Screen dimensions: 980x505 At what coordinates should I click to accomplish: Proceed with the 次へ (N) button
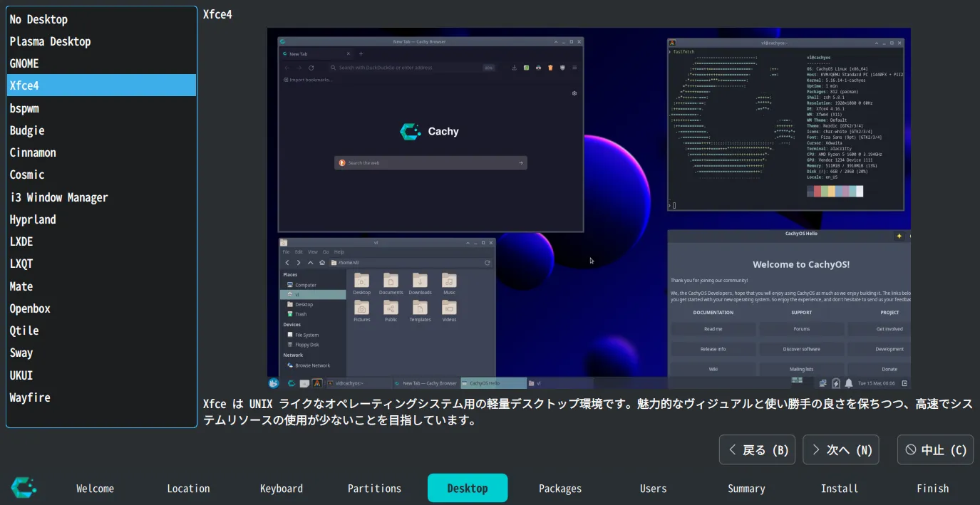point(841,450)
